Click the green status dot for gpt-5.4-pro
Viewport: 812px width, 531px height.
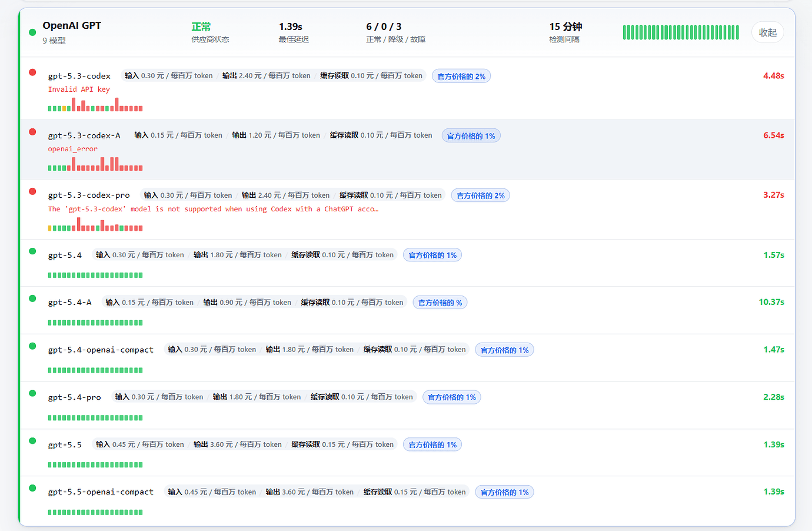point(32,393)
